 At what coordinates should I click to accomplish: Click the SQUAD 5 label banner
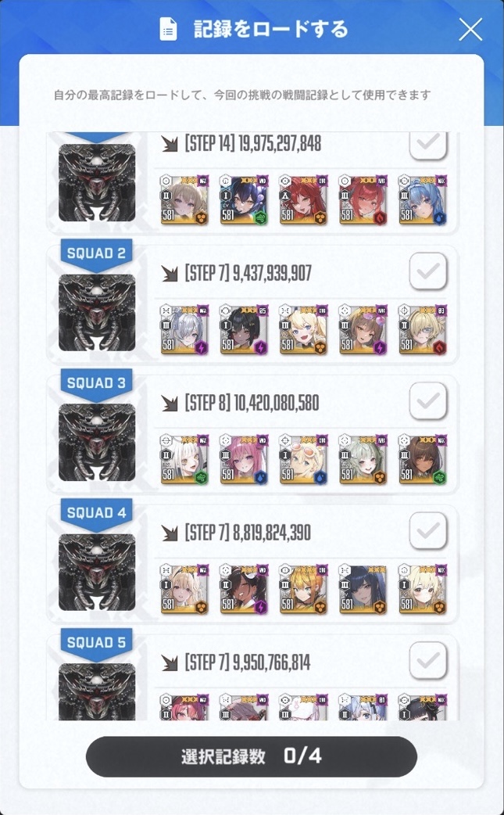pos(97,644)
